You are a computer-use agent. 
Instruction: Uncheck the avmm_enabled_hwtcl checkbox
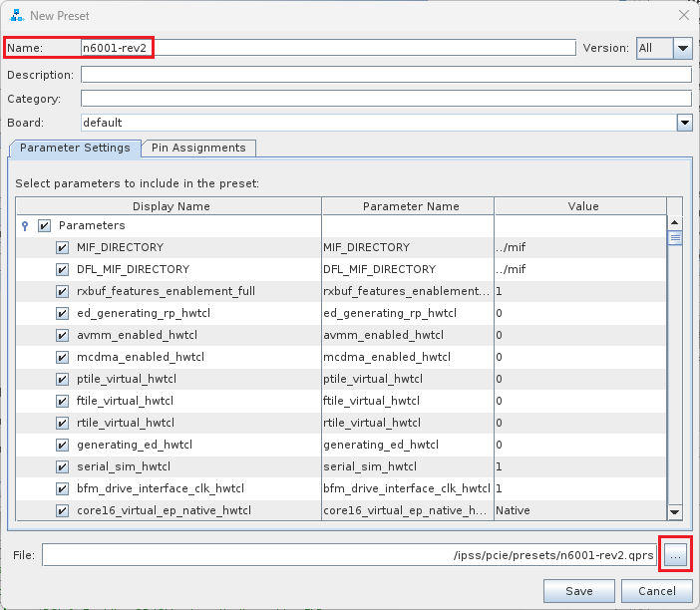(x=62, y=335)
